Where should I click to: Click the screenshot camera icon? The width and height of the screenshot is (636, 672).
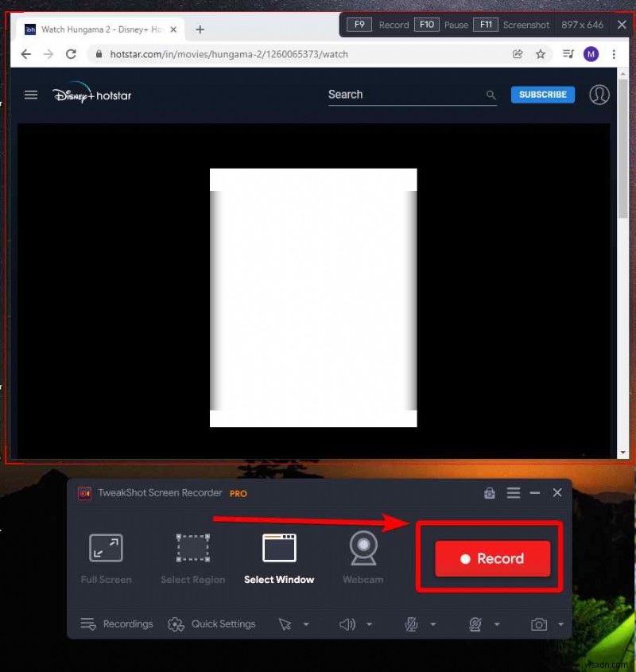click(x=541, y=624)
